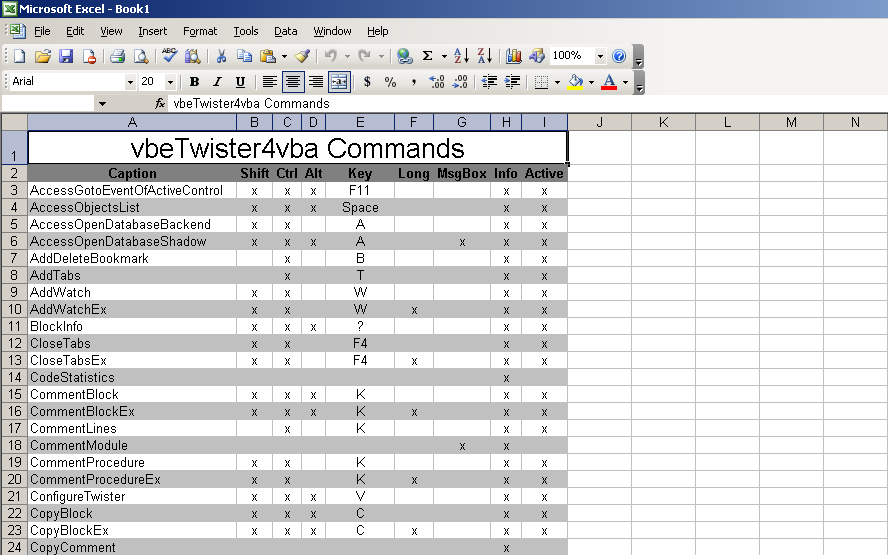This screenshot has height=555, width=888.
Task: Cut selection with scissors icon
Action: 221,56
